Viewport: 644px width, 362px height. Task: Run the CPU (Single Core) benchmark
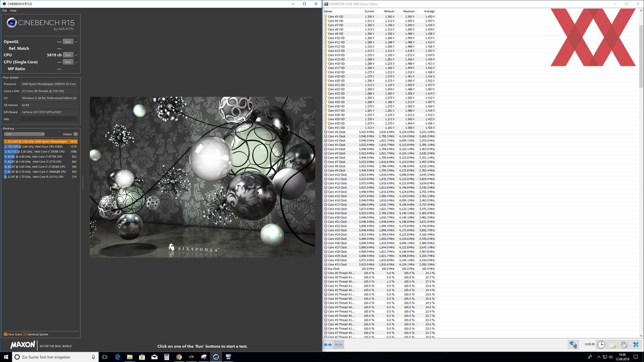pyautogui.click(x=68, y=62)
